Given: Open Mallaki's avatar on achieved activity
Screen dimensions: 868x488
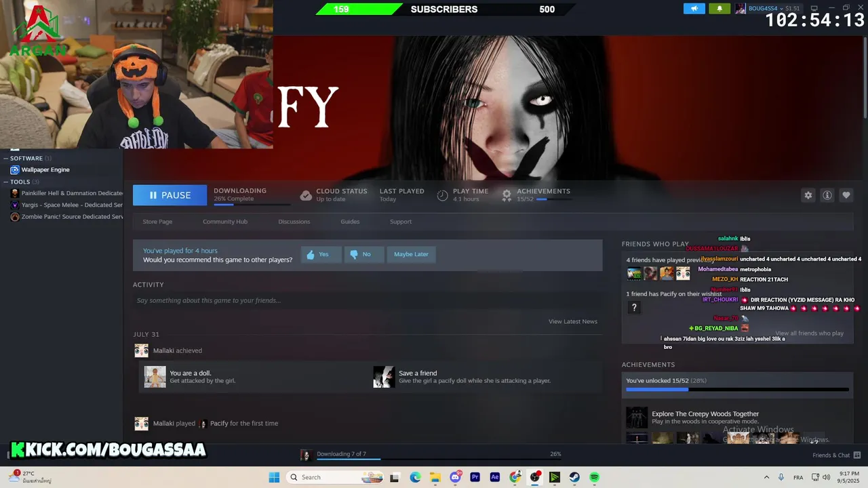Looking at the screenshot, I should (x=141, y=350).
